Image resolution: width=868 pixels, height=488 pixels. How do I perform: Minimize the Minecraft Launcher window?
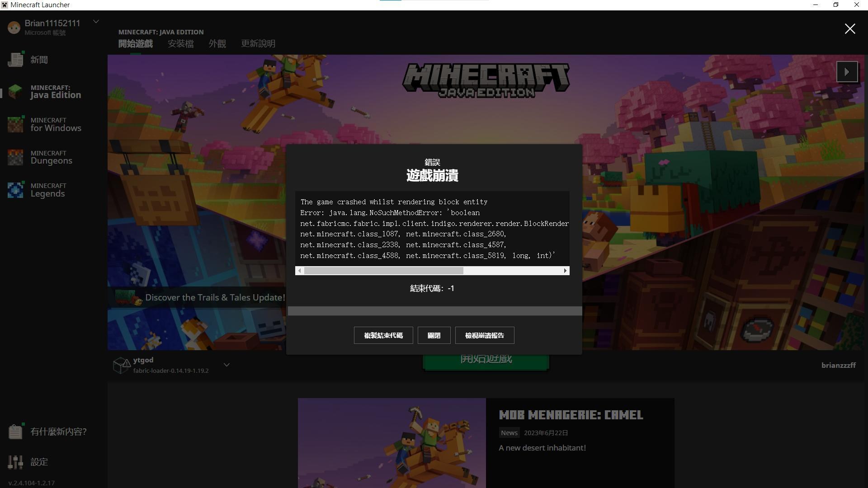(816, 5)
